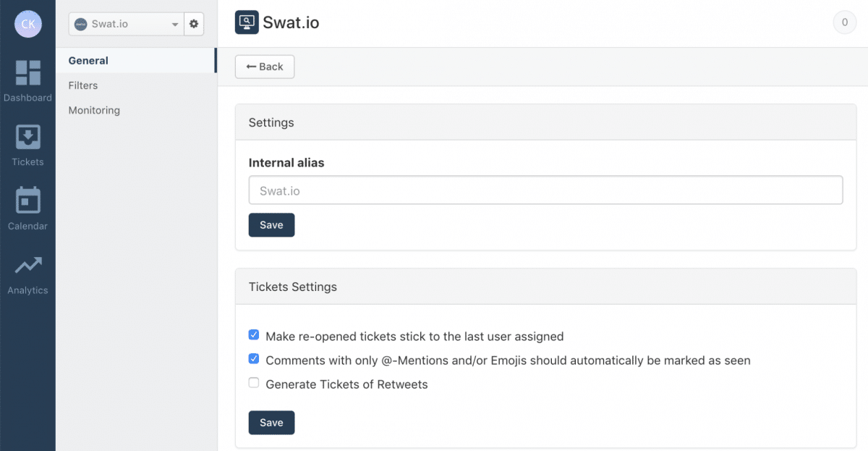Uncheck '@-Mentions and/or Emojis marked as seen'
The width and height of the screenshot is (868, 451).
click(x=254, y=359)
